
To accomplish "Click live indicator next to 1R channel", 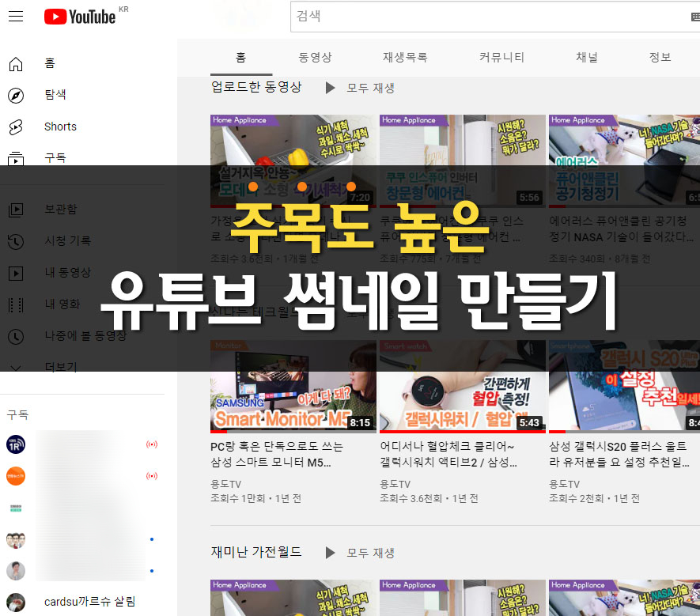I will 152,444.
